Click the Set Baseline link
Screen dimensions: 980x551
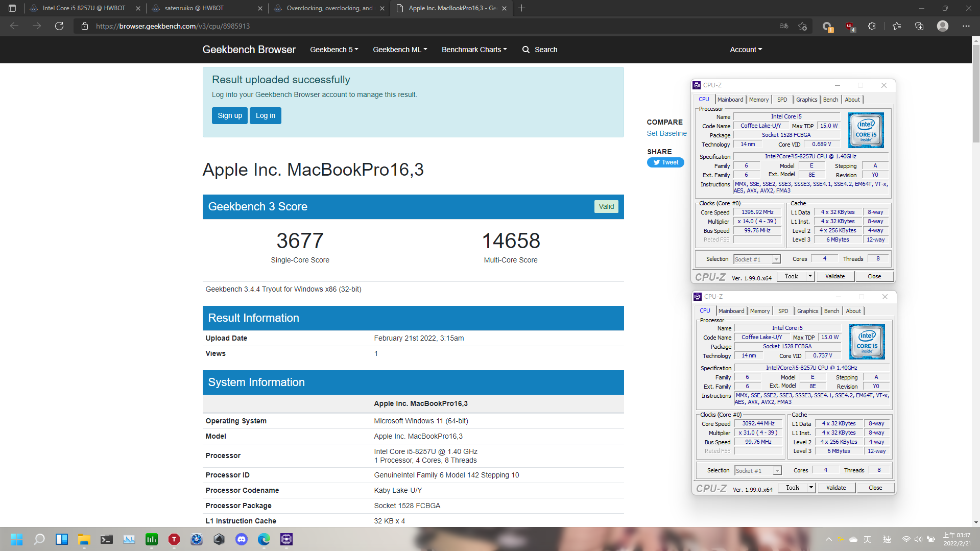[x=666, y=133]
